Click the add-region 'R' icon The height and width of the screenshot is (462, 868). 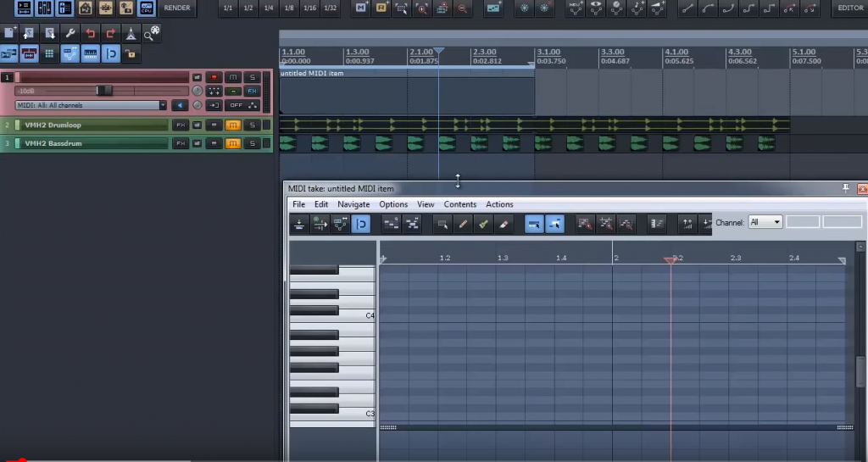[381, 8]
